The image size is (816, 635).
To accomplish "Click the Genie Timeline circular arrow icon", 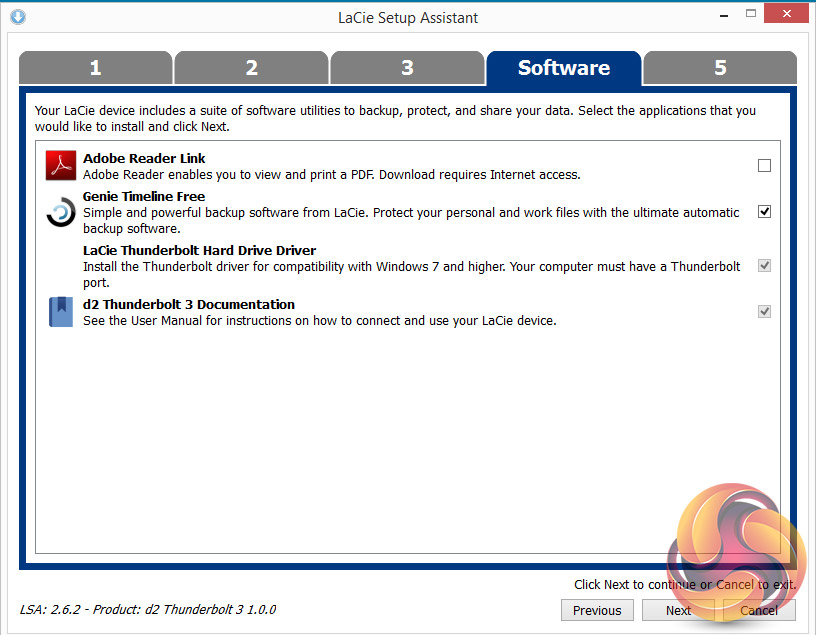I will (61, 212).
